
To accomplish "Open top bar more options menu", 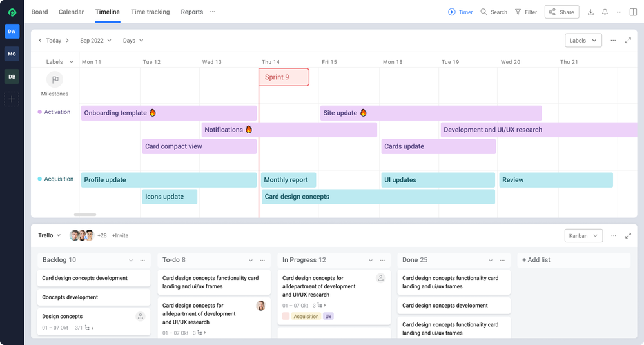I will tap(619, 12).
